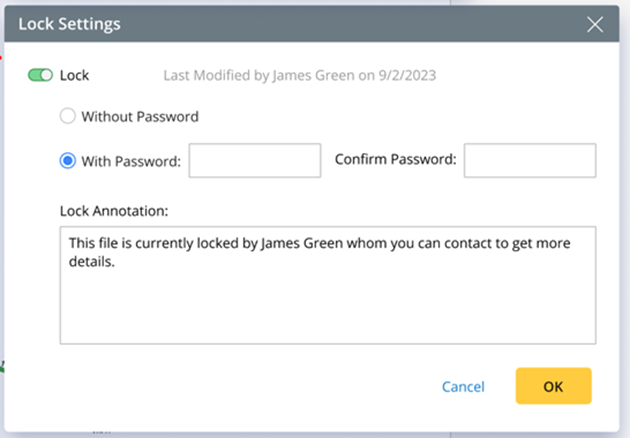
Task: Select the Without Password radio button
Action: (68, 116)
